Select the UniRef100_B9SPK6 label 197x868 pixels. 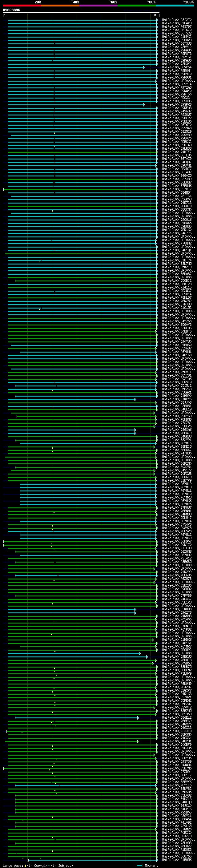[177, 104]
